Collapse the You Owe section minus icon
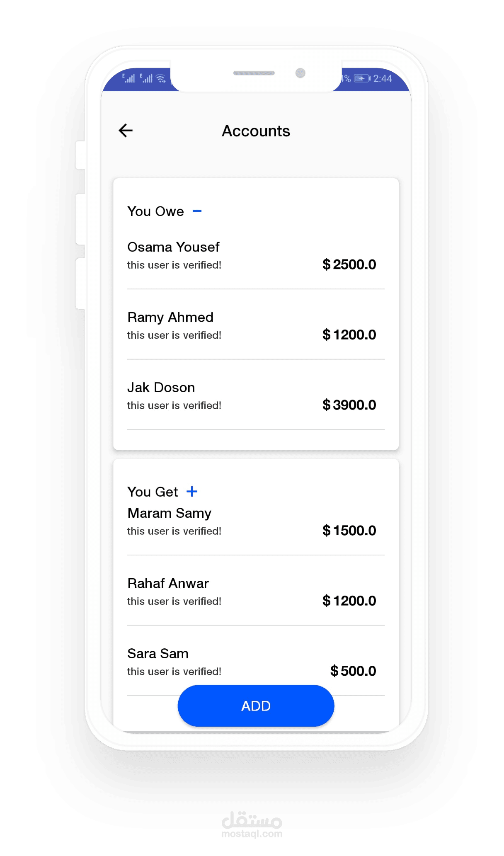 click(197, 211)
